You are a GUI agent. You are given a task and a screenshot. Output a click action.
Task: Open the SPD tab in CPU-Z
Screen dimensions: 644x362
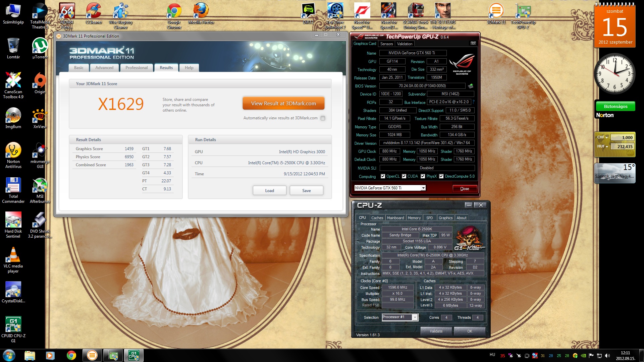[x=429, y=218]
